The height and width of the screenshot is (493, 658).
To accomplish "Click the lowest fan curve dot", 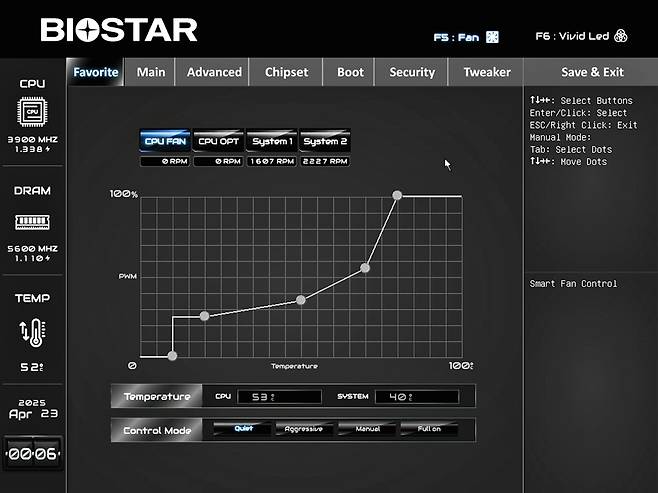I will pyautogui.click(x=172, y=355).
